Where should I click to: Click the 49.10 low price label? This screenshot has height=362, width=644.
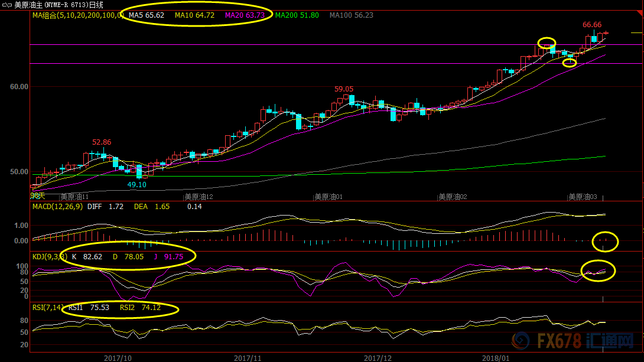[137, 184]
